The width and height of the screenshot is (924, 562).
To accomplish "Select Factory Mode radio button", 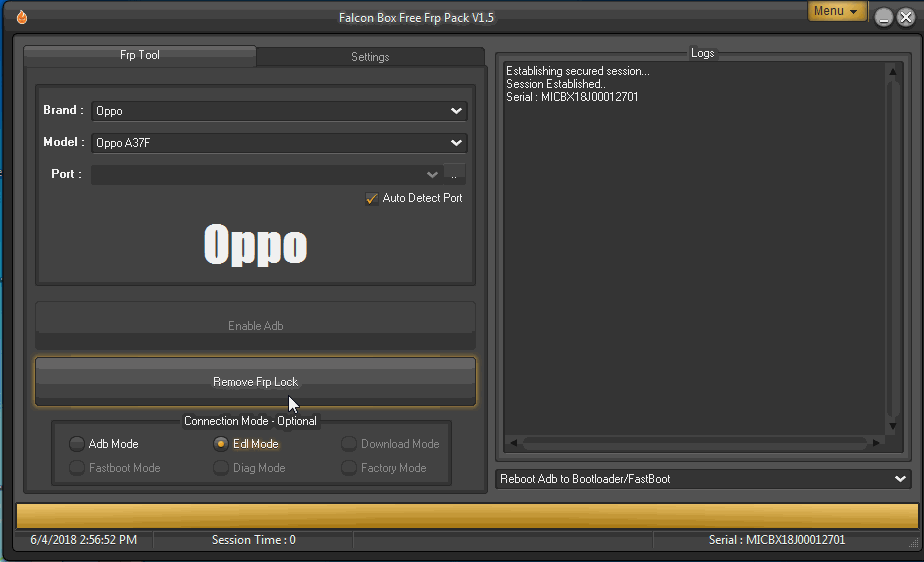I will (349, 468).
